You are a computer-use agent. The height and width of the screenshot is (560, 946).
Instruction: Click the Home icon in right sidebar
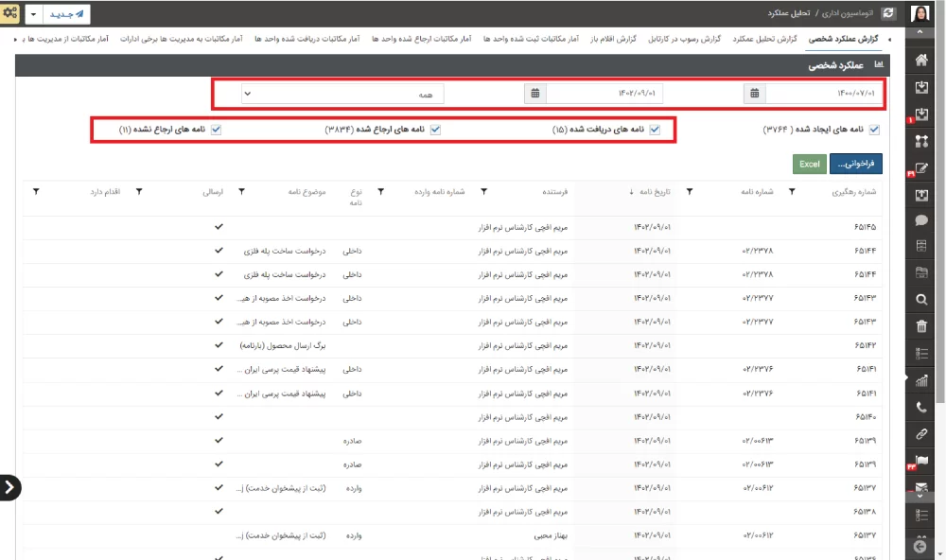click(x=921, y=60)
